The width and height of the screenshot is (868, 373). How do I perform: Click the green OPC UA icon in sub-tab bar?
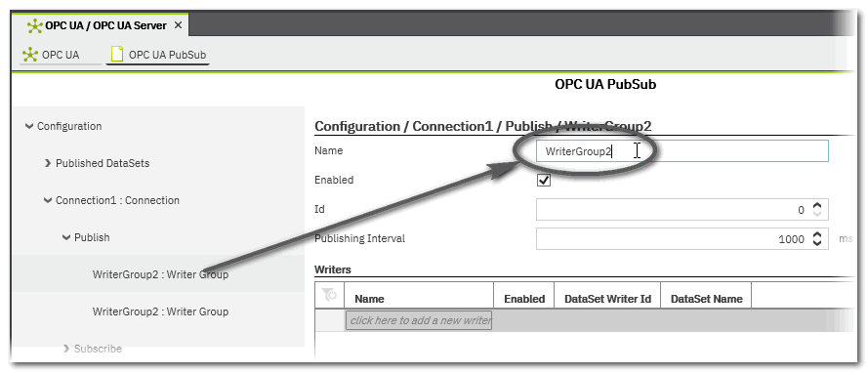(x=30, y=55)
